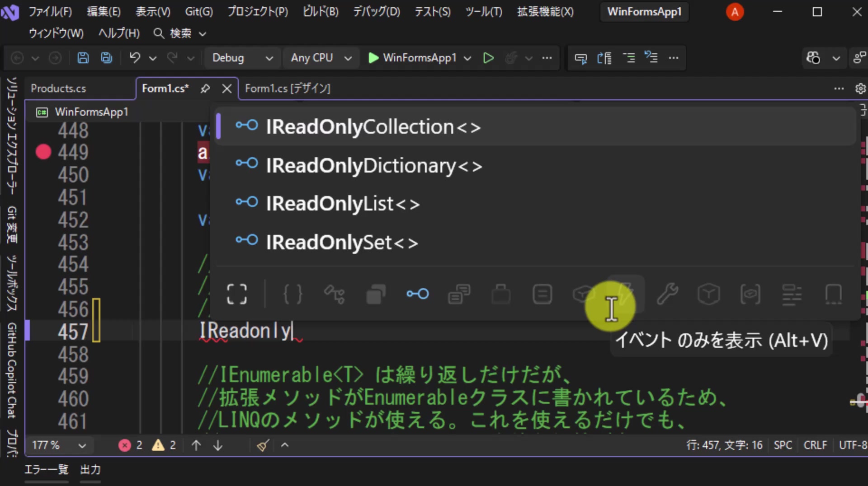Screen dimensions: 868x486
Task: Click the expand-filter brackets icon
Action: 236,294
